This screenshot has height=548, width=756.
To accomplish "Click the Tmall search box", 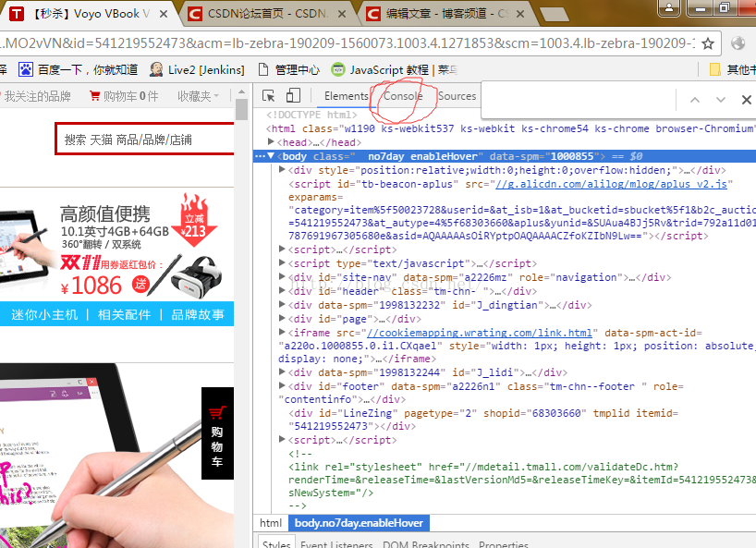I will [145, 140].
